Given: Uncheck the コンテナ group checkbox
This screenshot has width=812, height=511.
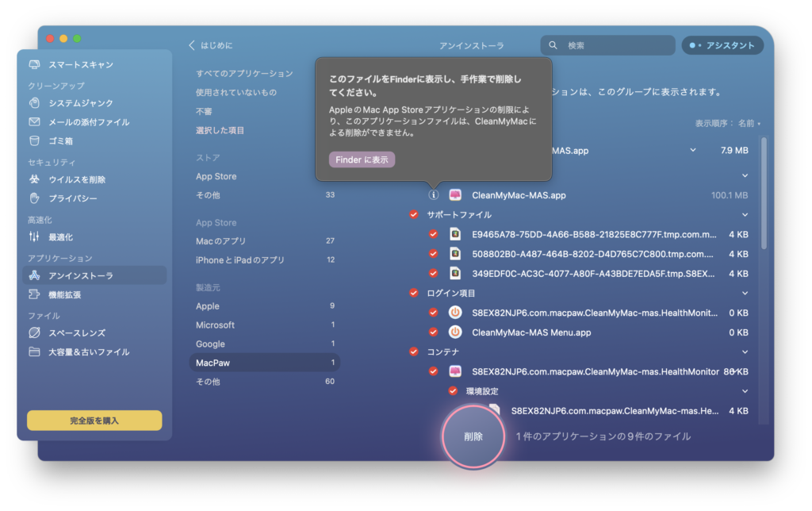Looking at the screenshot, I should [414, 352].
